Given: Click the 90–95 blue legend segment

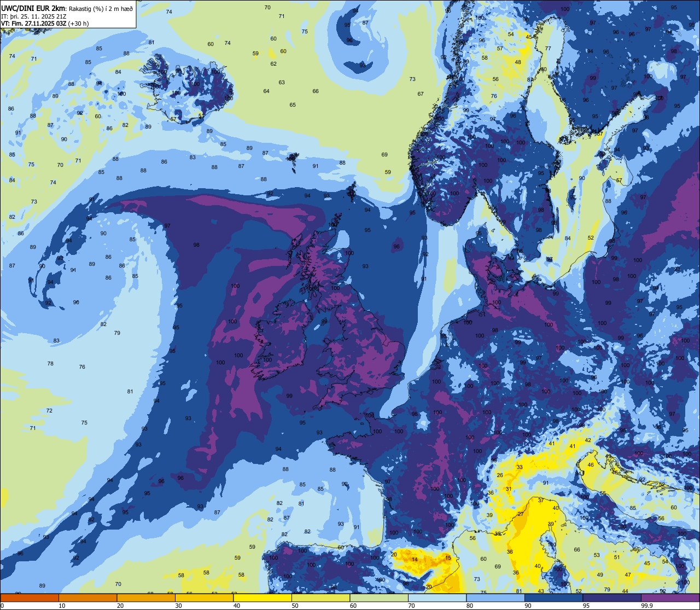Looking at the screenshot, I should (x=554, y=597).
